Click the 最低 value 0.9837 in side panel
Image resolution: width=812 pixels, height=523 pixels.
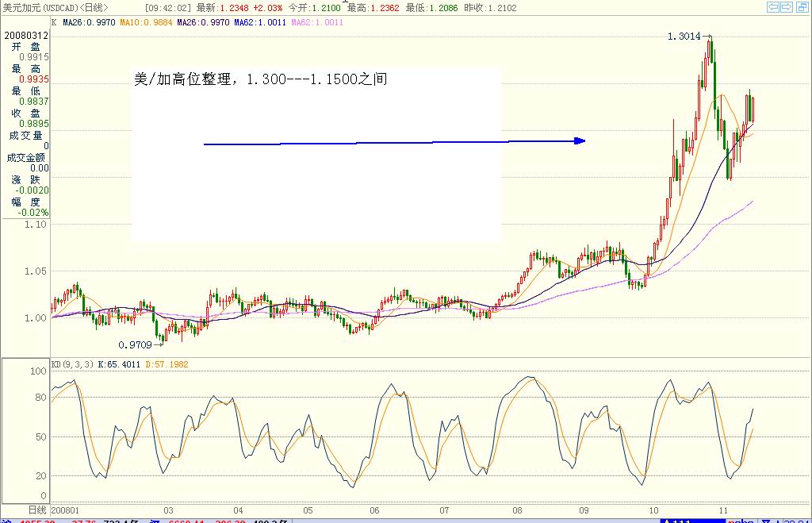34,102
